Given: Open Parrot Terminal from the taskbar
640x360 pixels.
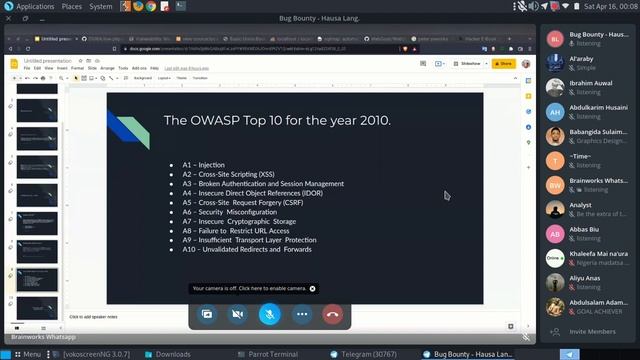Looking at the screenshot, I should 268,354.
